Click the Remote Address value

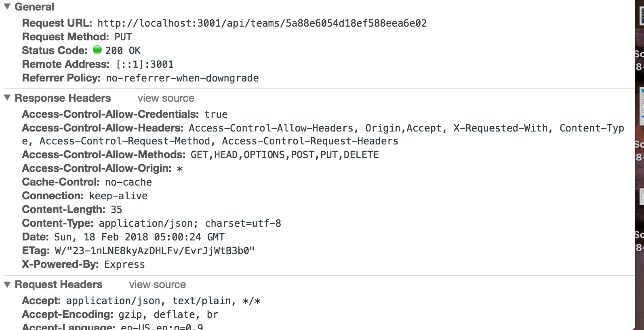145,64
